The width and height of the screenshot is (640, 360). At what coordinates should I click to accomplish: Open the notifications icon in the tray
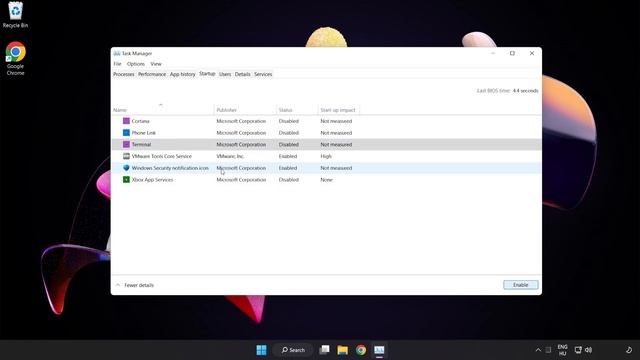point(629,350)
